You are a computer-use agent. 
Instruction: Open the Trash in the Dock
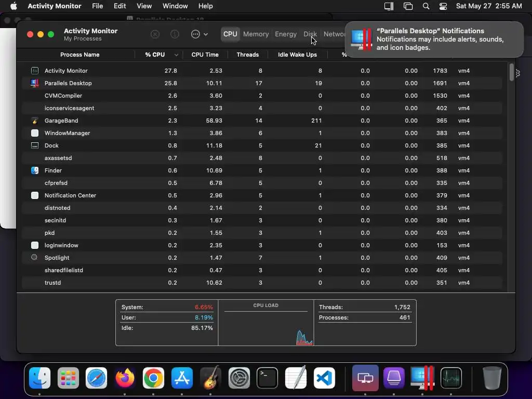point(492,378)
